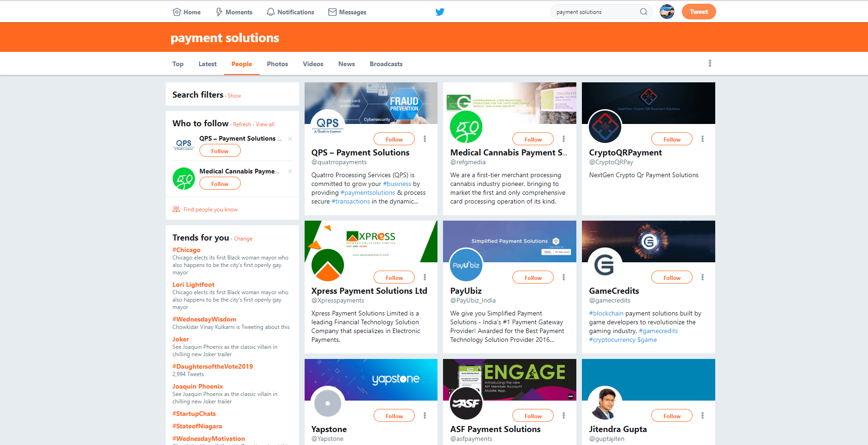
Task: Click #paymentsolutions hashtag in QPS bio
Action: pos(368,192)
